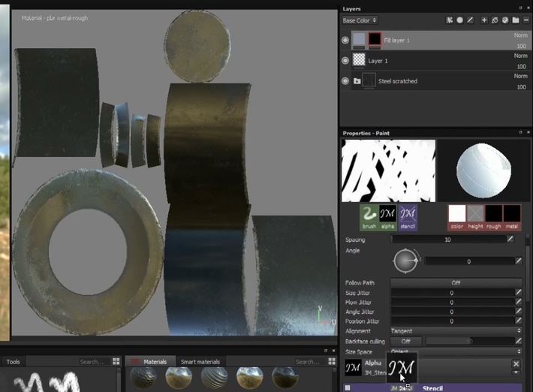533x392 pixels.
Task: Toggle the Follow Path Off button
Action: (x=456, y=282)
